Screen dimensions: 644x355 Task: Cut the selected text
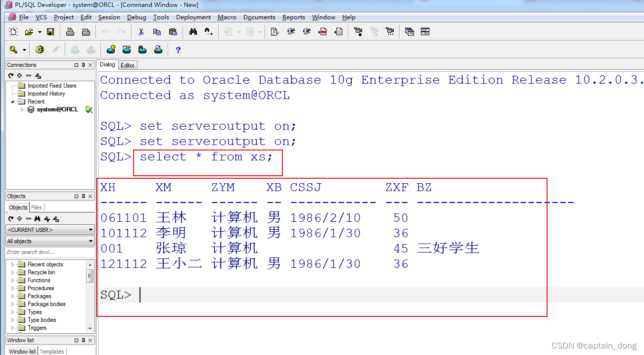pos(141,32)
